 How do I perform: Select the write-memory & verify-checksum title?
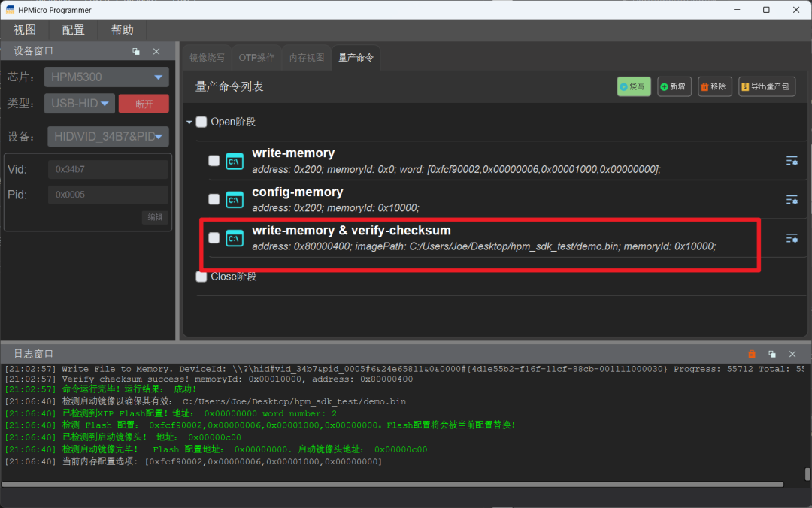tap(352, 231)
